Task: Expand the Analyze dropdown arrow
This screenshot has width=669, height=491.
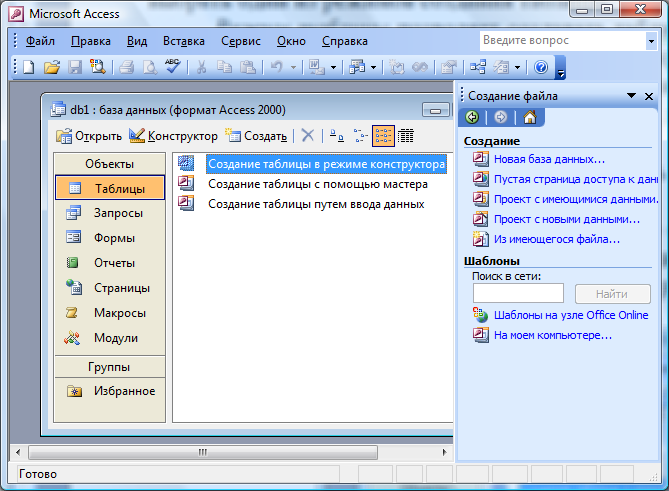Action: tap(373, 67)
